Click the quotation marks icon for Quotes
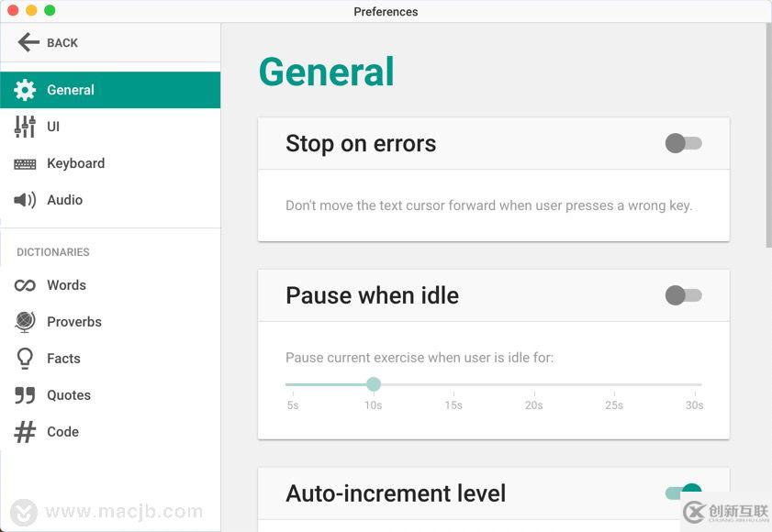 click(x=25, y=395)
